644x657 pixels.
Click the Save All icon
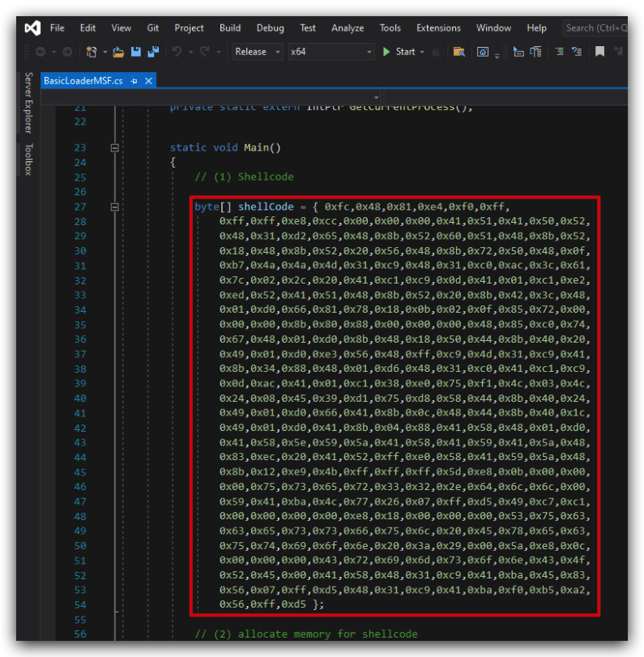(x=153, y=52)
